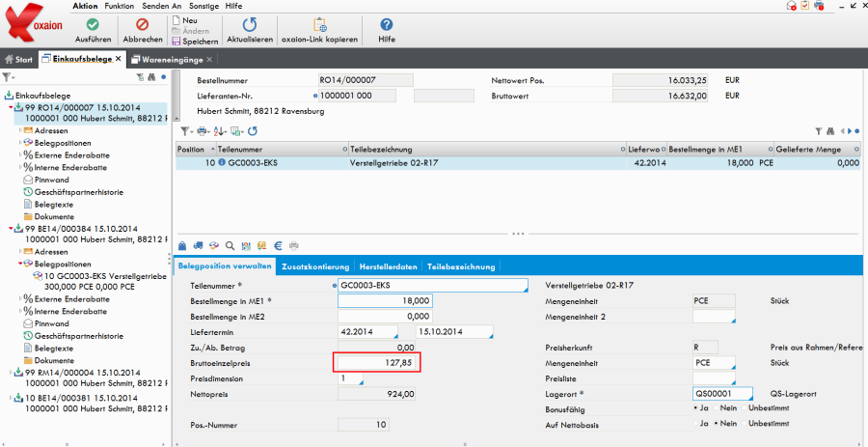Click the Teilenummer input field in the form

coord(433,285)
